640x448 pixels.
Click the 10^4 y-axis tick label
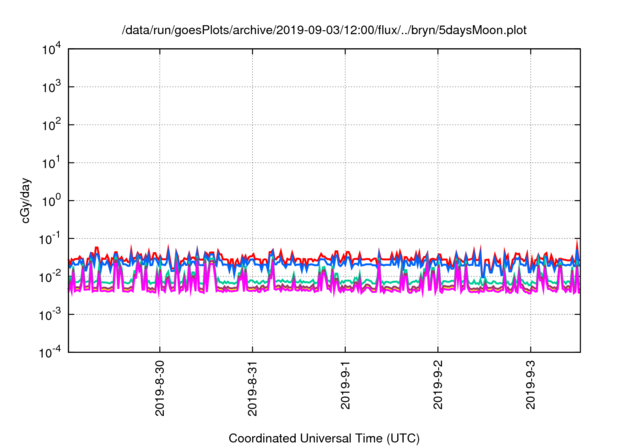tap(51, 49)
